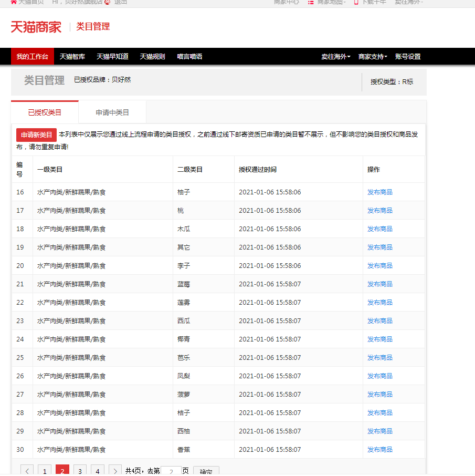
Task: Click the timestamp in row 20 李子
Action: (x=270, y=265)
